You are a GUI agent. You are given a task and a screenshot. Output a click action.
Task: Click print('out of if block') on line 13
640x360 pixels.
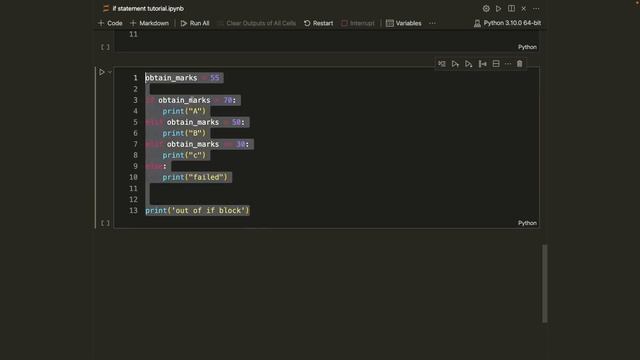pyautogui.click(x=197, y=211)
